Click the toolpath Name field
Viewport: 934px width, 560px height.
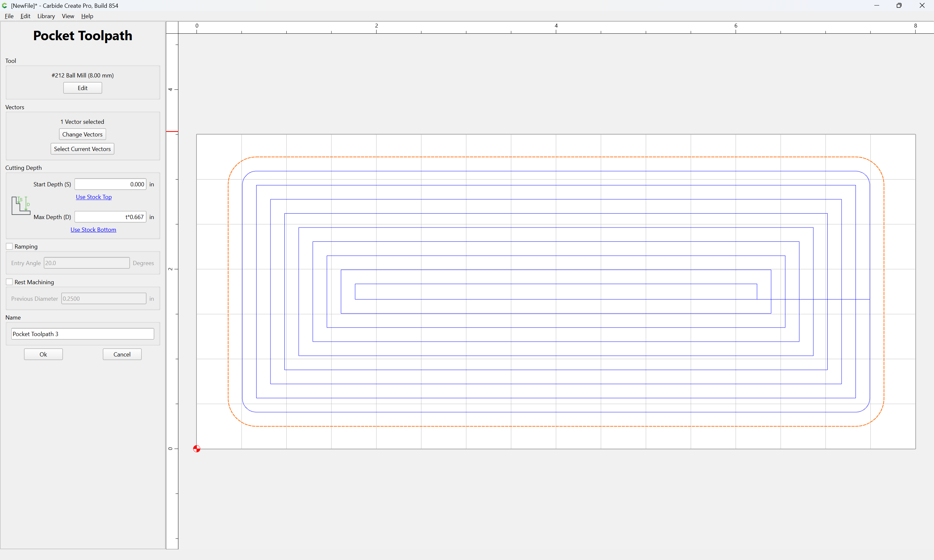[x=83, y=334]
